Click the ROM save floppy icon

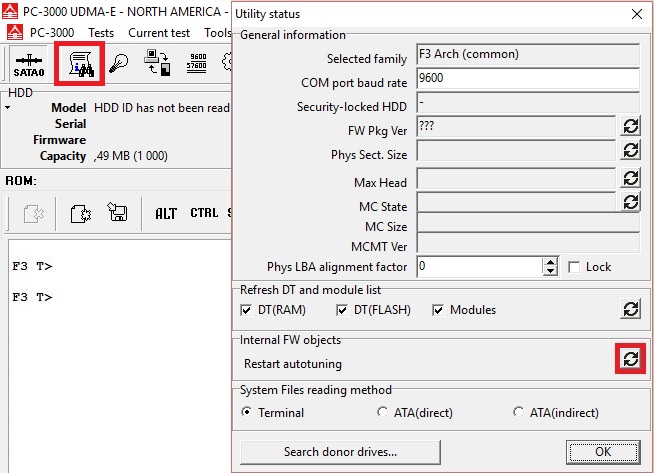(x=118, y=212)
